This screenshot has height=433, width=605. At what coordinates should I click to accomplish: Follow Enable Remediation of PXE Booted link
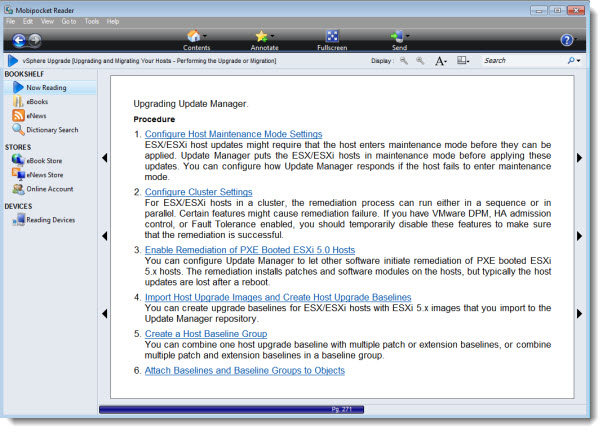pyautogui.click(x=250, y=250)
